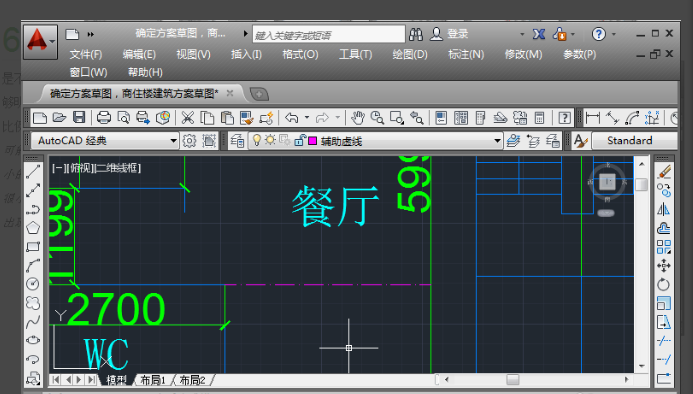Click the new drawing tab plus button
The image size is (693, 394).
point(259,94)
